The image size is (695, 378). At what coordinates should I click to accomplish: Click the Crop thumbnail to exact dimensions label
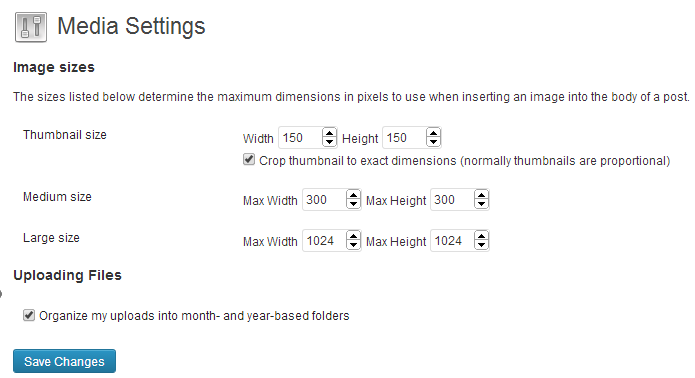click(x=465, y=161)
